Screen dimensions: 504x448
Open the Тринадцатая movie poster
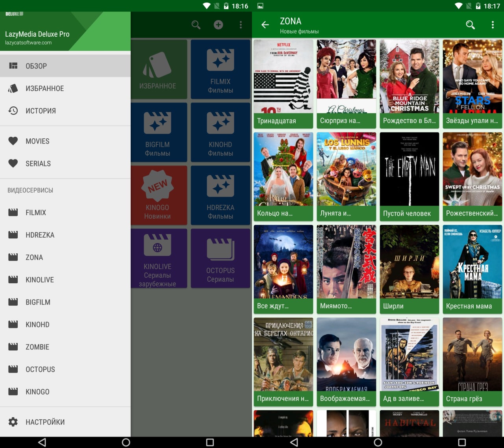point(283,76)
